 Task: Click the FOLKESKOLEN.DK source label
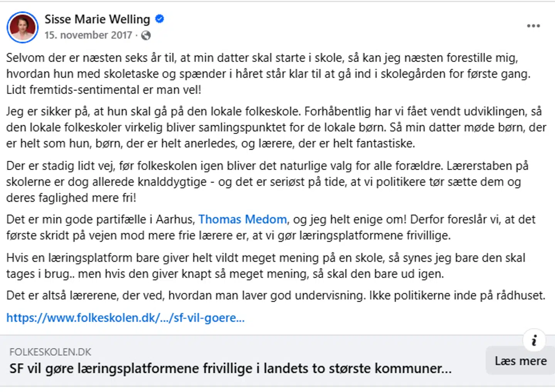pos(50,352)
